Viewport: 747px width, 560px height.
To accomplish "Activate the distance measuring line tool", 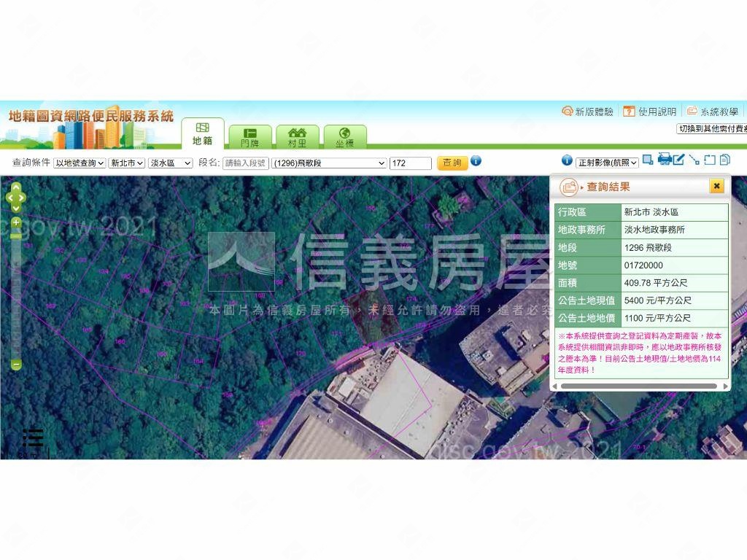I will pos(694,160).
